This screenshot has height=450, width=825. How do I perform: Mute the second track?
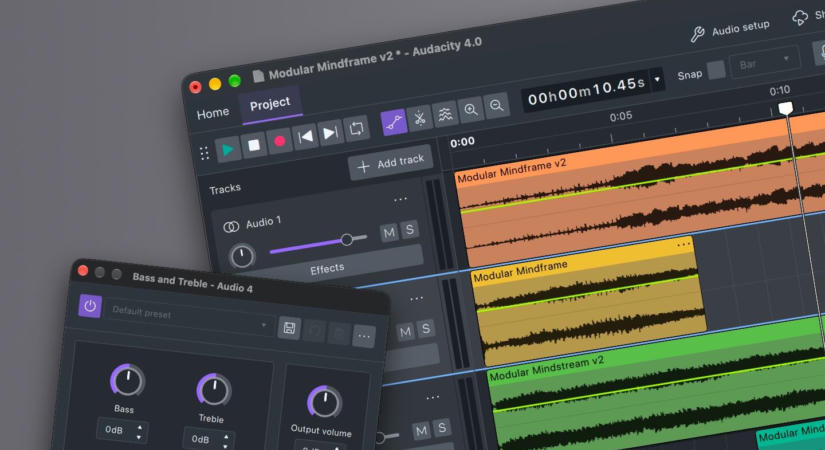tap(405, 332)
